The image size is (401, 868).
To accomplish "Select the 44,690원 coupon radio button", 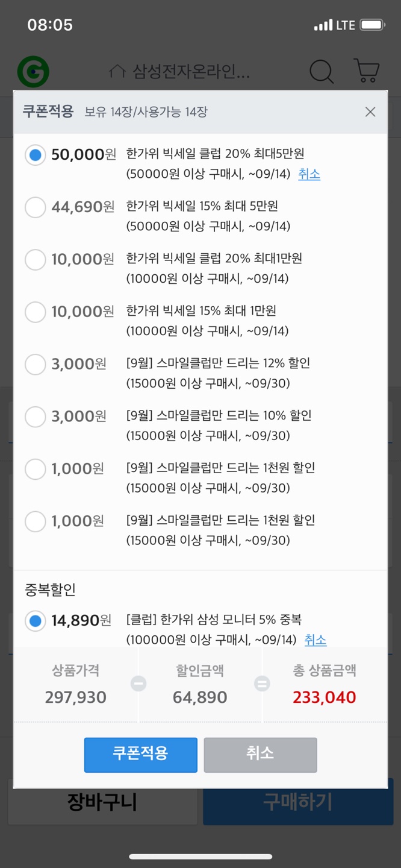I will coord(36,207).
